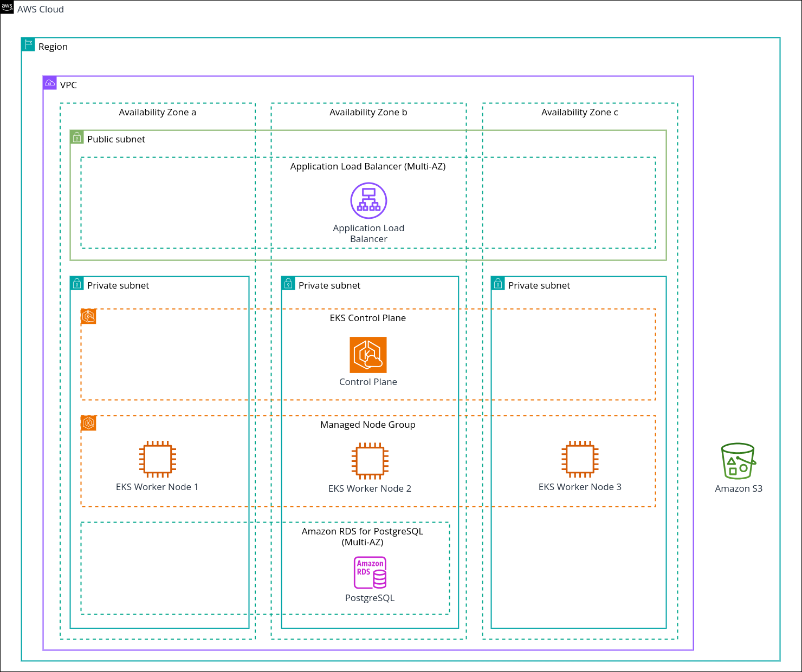Viewport: 802px width, 672px height.
Task: Select the Managed Node Group title
Action: click(x=368, y=425)
